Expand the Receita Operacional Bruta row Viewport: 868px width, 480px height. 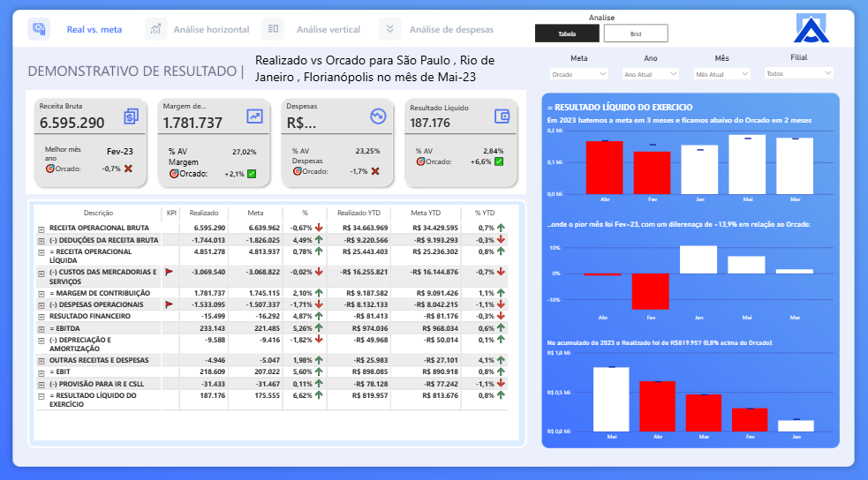tap(41, 229)
